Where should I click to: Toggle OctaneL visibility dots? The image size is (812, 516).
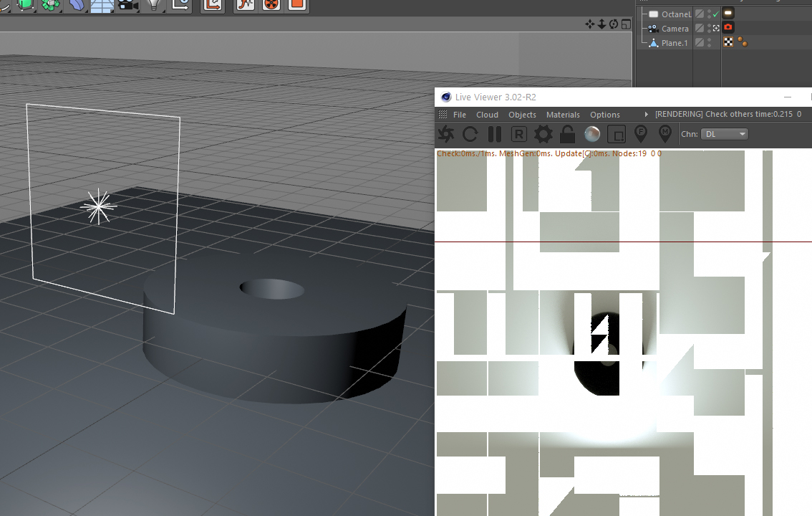pyautogui.click(x=709, y=14)
